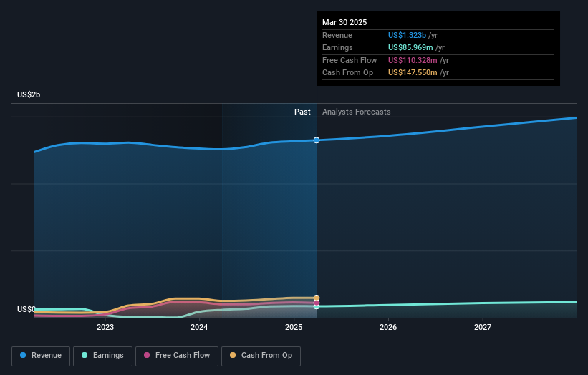
Task: Click the Past section label
Action: point(302,112)
